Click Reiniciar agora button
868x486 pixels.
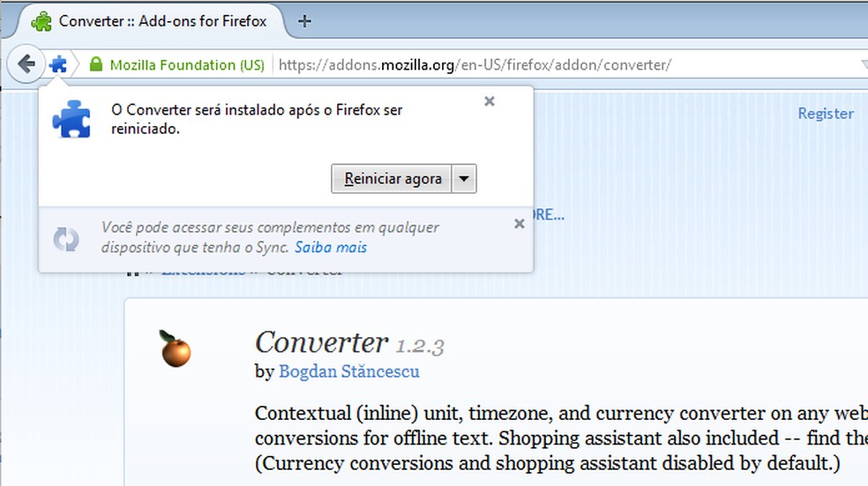point(392,179)
